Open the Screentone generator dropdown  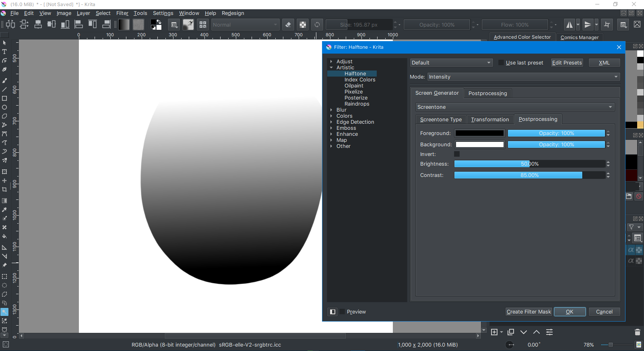pyautogui.click(x=515, y=107)
